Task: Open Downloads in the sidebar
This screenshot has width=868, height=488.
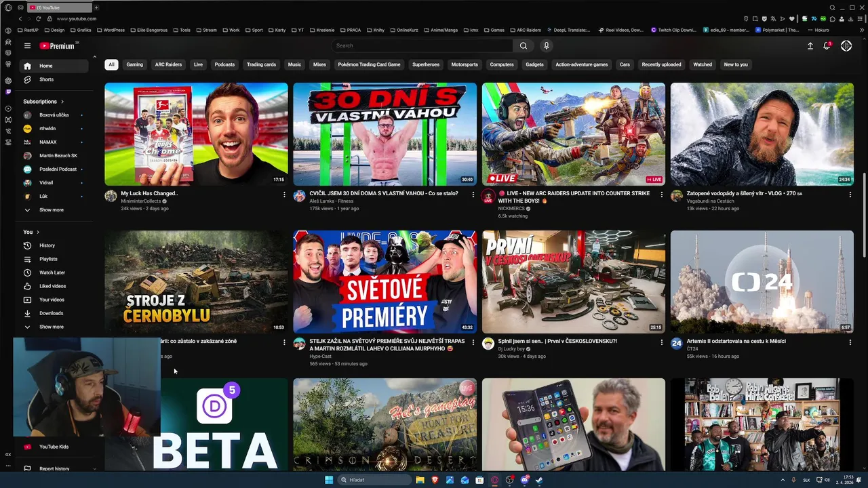Action: point(54,313)
